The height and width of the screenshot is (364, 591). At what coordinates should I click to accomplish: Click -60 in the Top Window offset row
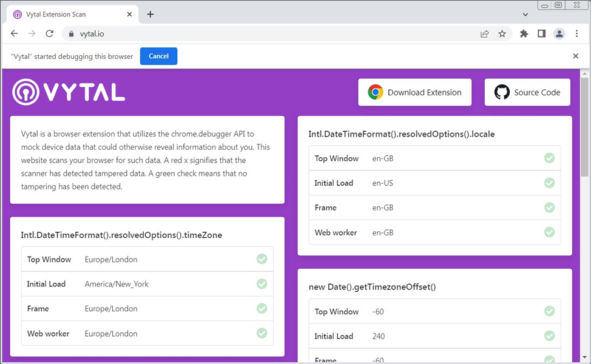coord(378,312)
